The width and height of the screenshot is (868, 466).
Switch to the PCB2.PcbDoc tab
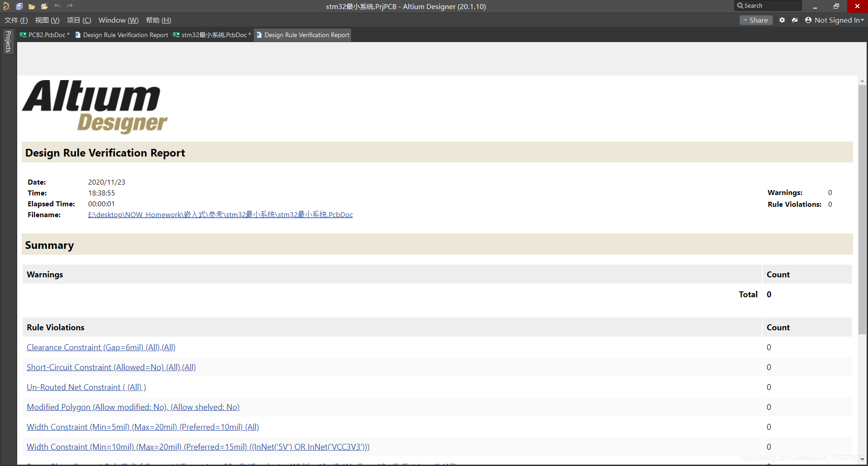pos(45,35)
